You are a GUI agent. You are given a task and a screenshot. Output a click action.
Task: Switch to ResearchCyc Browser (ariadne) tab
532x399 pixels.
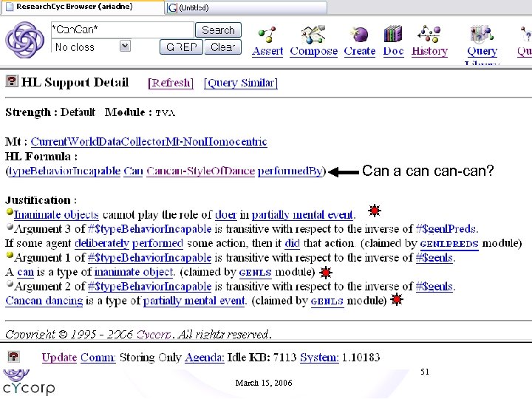tap(83, 7)
